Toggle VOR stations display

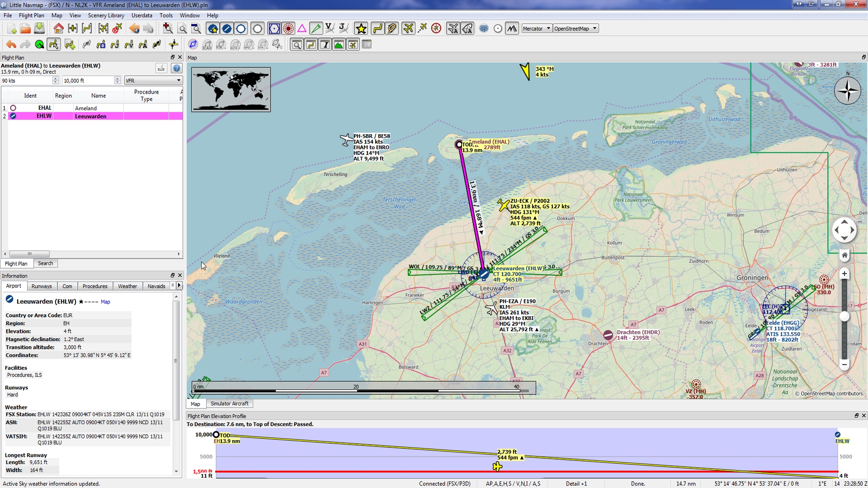[274, 28]
